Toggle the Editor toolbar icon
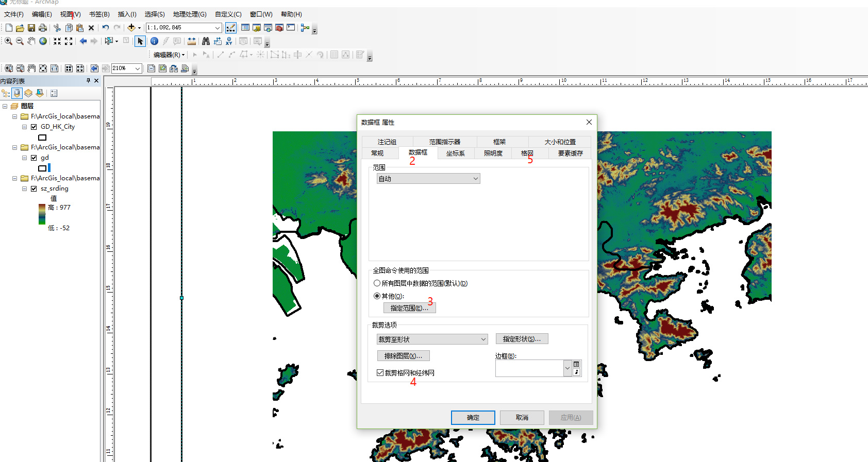Image resolution: width=868 pixels, height=462 pixels. pyautogui.click(x=231, y=28)
